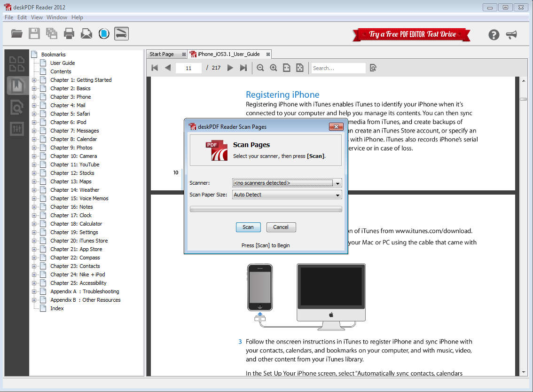
Task: Open the search panel in sidebar
Action: [17, 107]
